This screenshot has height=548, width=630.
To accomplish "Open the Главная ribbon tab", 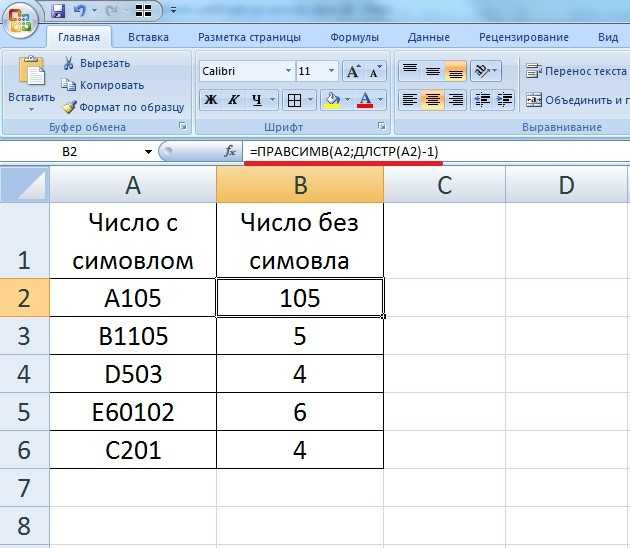I will pos(79,37).
